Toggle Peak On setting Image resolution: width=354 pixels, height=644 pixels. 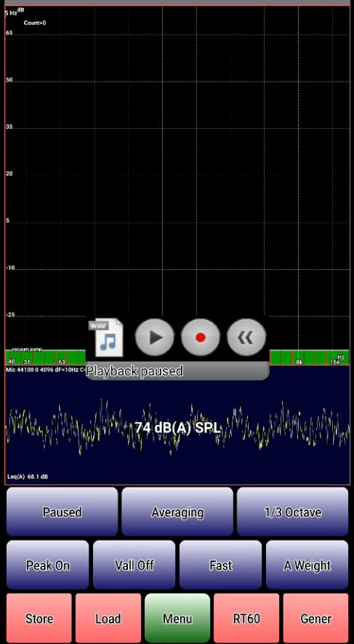[x=47, y=565]
